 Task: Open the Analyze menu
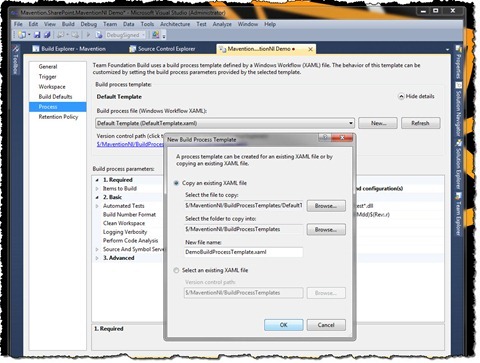pos(222,24)
